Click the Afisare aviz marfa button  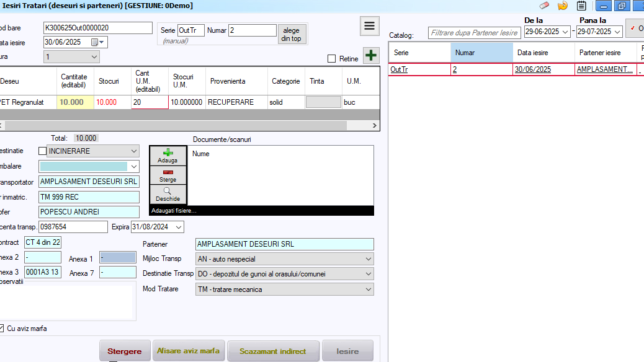tap(189, 351)
